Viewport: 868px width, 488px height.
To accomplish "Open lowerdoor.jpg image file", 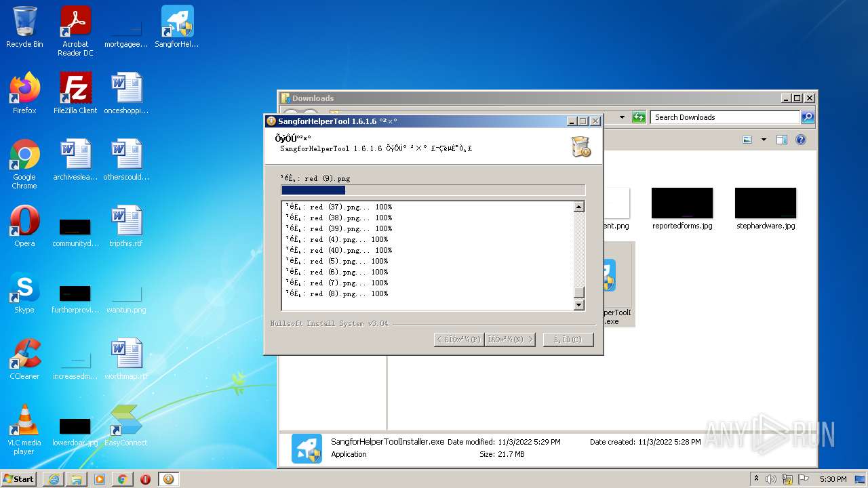I will (75, 431).
